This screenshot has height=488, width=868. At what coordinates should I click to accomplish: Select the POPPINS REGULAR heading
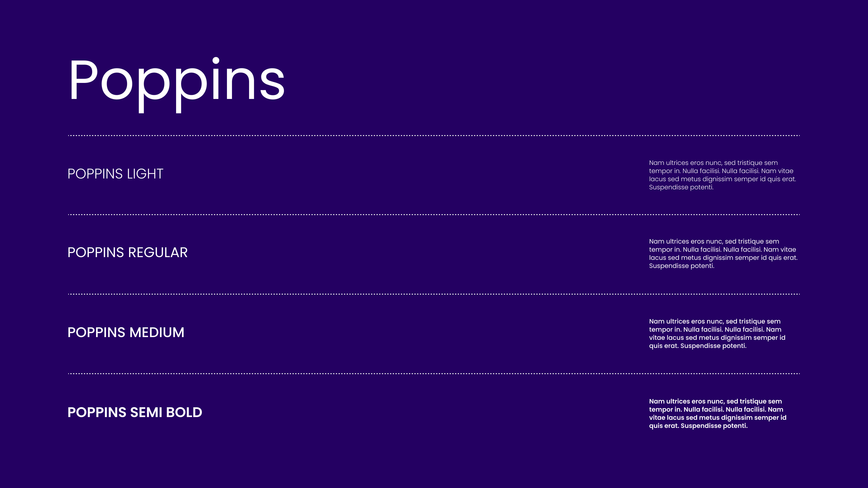(x=127, y=253)
